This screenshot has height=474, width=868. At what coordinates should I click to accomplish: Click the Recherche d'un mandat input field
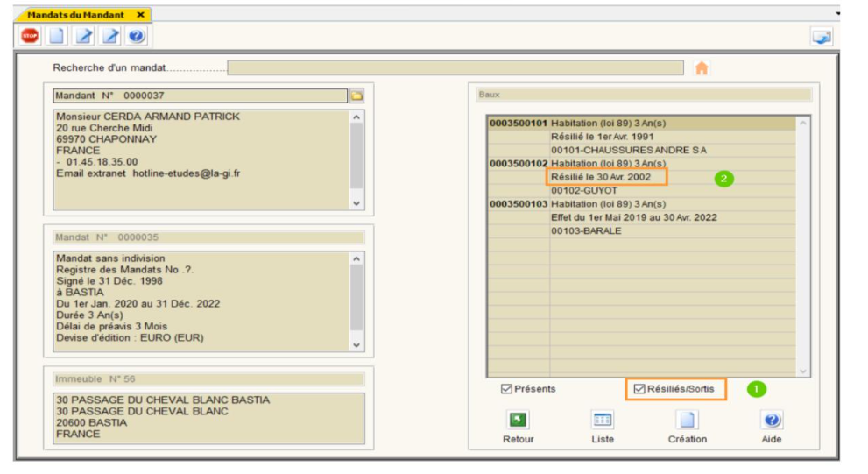click(455, 68)
